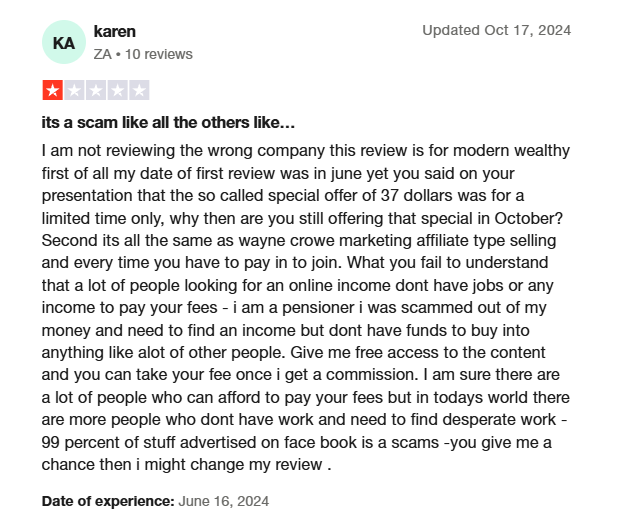Click the words modern wealthy in review

tap(511, 151)
